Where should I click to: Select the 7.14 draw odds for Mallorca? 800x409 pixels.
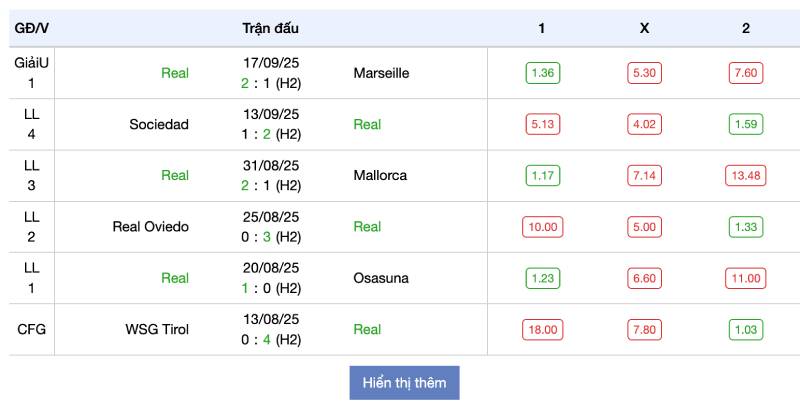point(644,176)
